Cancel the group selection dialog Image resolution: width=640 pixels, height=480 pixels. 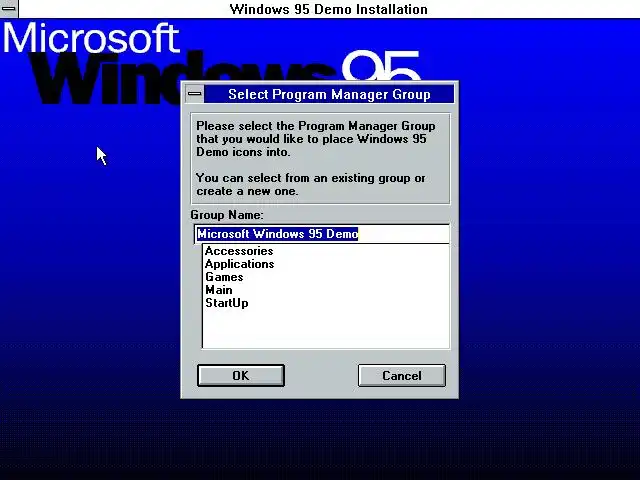click(x=402, y=375)
